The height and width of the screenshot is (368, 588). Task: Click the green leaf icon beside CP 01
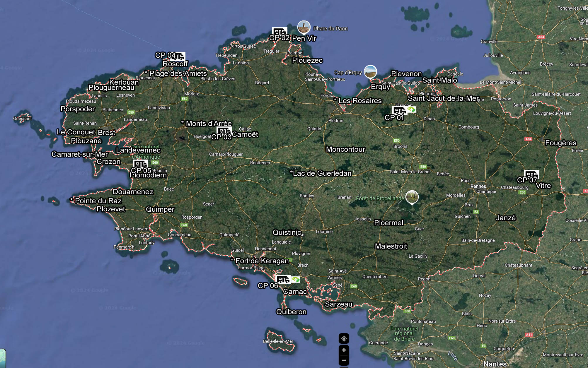411,110
